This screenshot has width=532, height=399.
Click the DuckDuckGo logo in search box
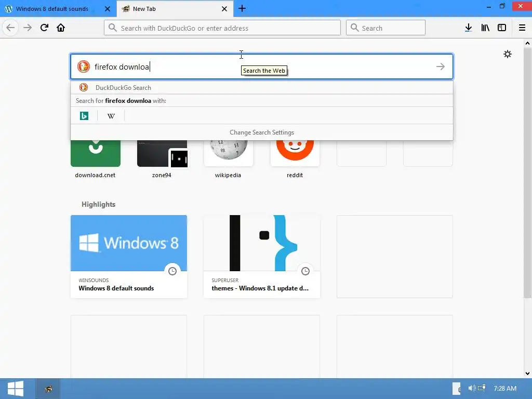click(x=84, y=66)
